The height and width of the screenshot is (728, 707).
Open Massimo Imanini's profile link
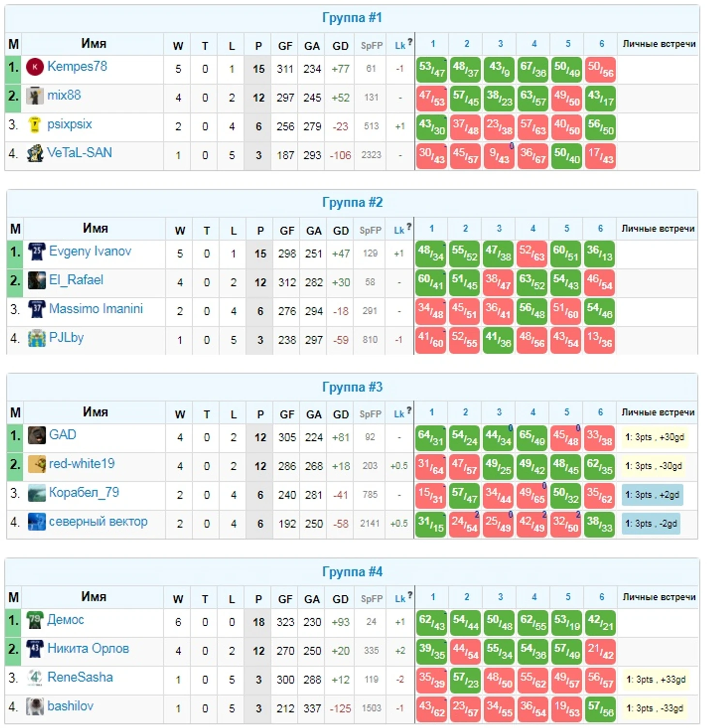96,309
